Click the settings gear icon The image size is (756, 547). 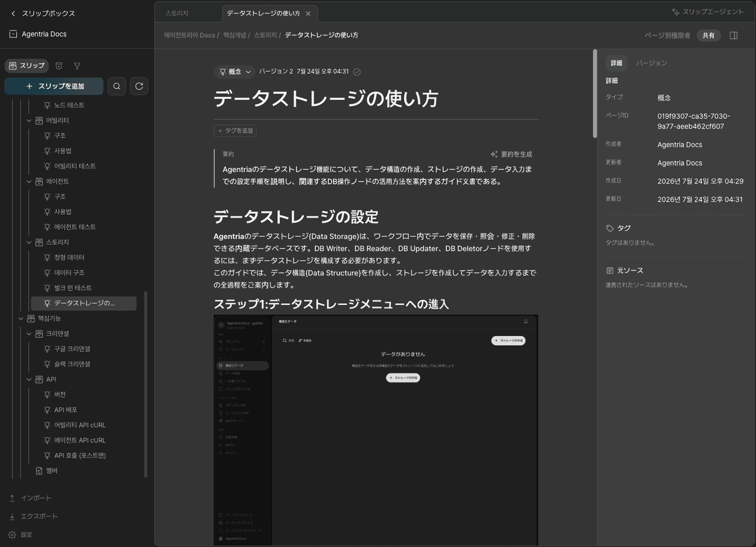click(x=12, y=535)
